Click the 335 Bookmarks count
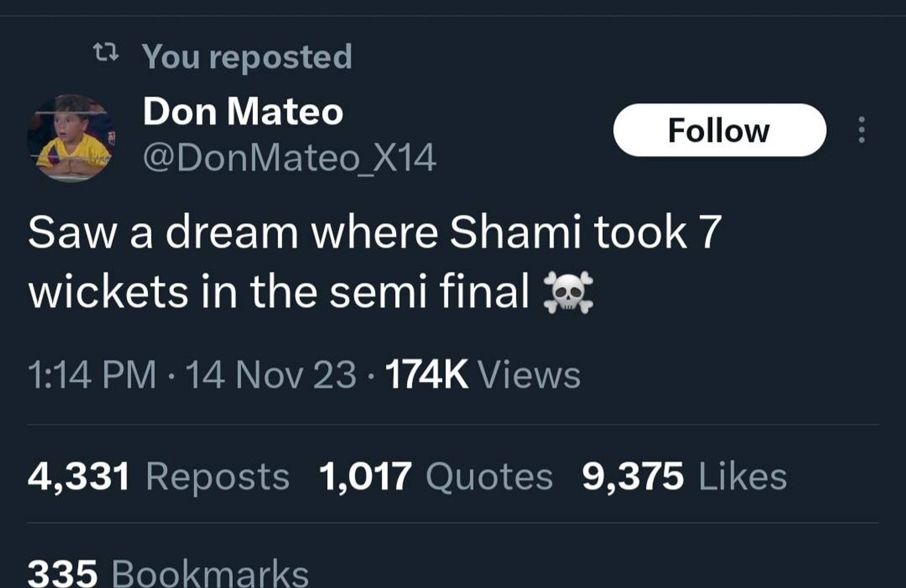906x588 pixels. 168,573
